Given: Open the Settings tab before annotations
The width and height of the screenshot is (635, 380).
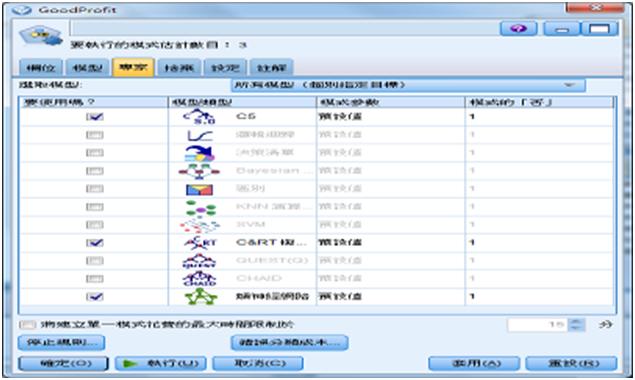Looking at the screenshot, I should click(x=226, y=68).
